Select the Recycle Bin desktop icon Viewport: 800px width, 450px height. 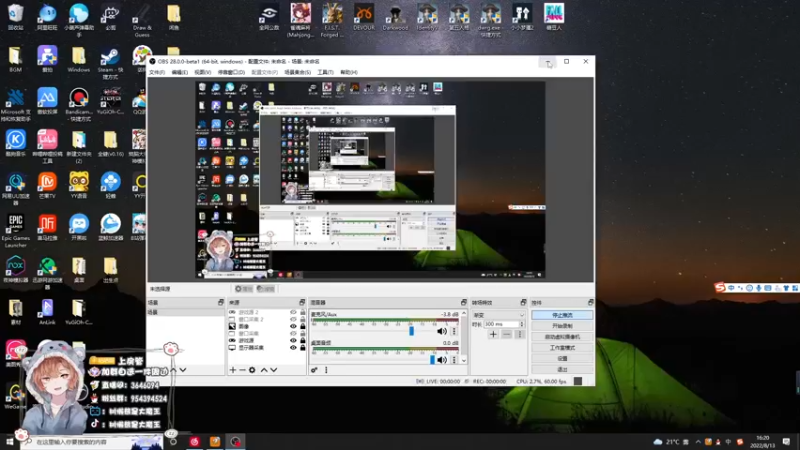pos(15,17)
